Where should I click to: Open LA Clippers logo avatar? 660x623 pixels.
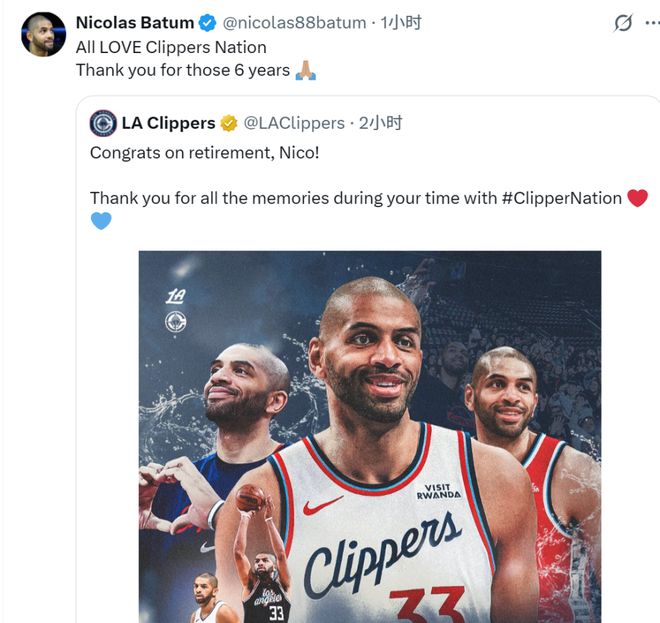click(x=103, y=123)
